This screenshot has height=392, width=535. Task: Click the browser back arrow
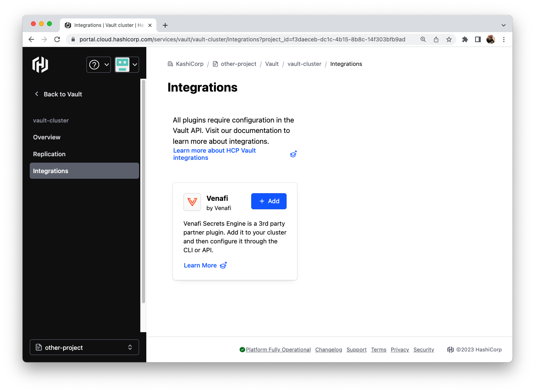[x=31, y=39]
